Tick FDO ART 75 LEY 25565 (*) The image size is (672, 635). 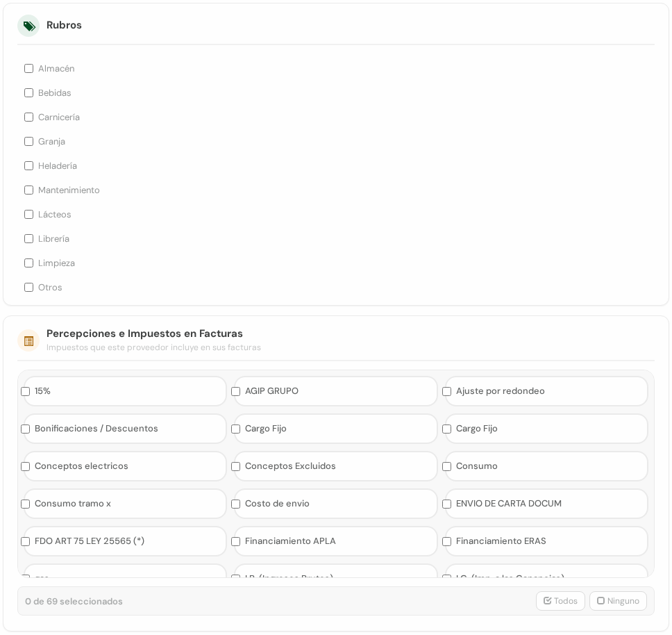[25, 541]
